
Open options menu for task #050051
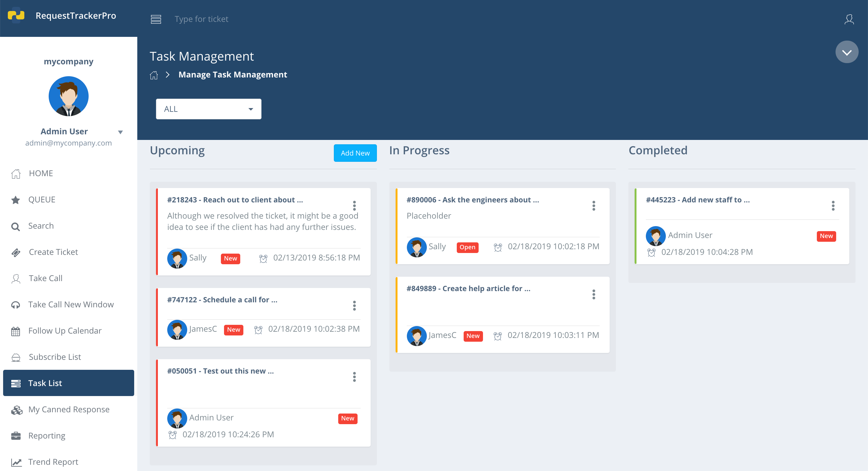[x=354, y=377]
